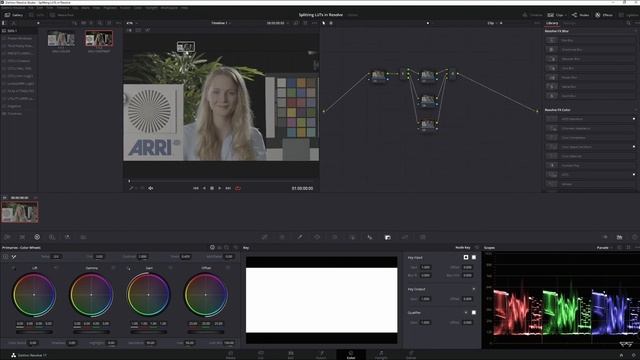Screen dimensions: 640x360
Task: Open the Sizing palette icon
Action: point(405,237)
